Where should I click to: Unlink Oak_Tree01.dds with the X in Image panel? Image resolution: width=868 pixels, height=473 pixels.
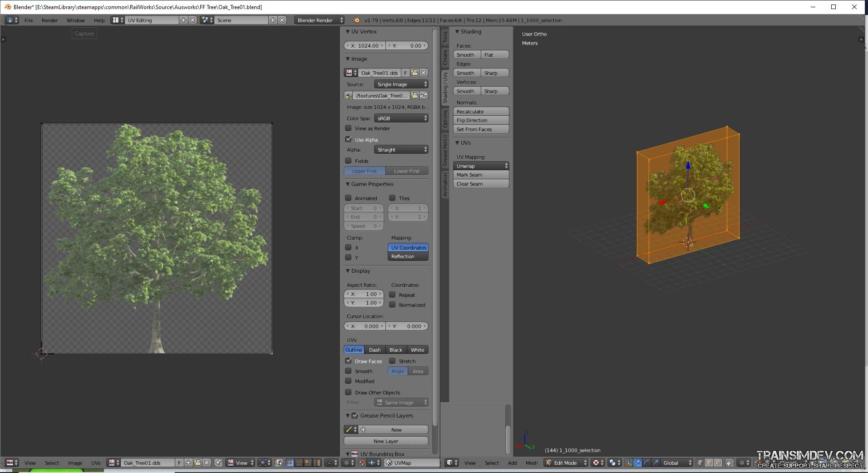point(424,73)
